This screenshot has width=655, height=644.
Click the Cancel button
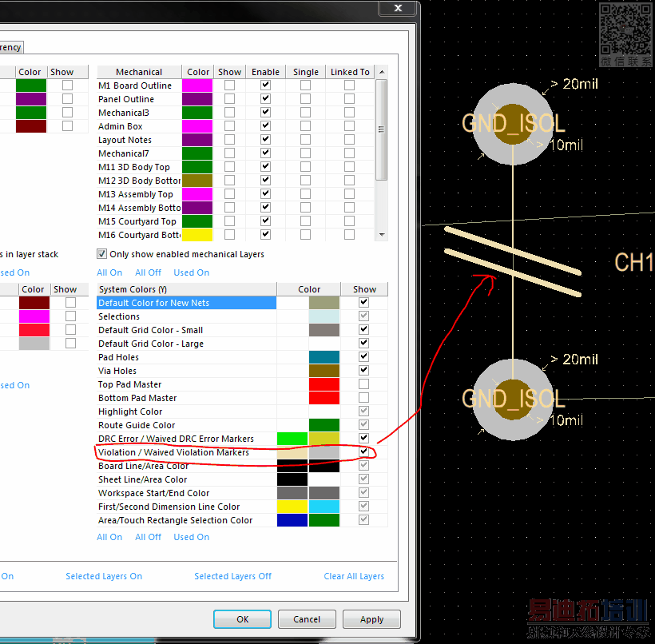coord(307,619)
